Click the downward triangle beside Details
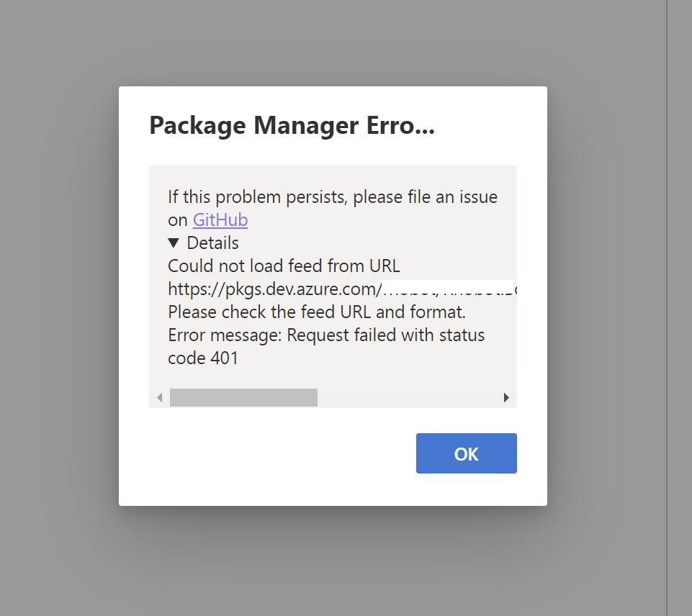The image size is (692, 616). (175, 243)
